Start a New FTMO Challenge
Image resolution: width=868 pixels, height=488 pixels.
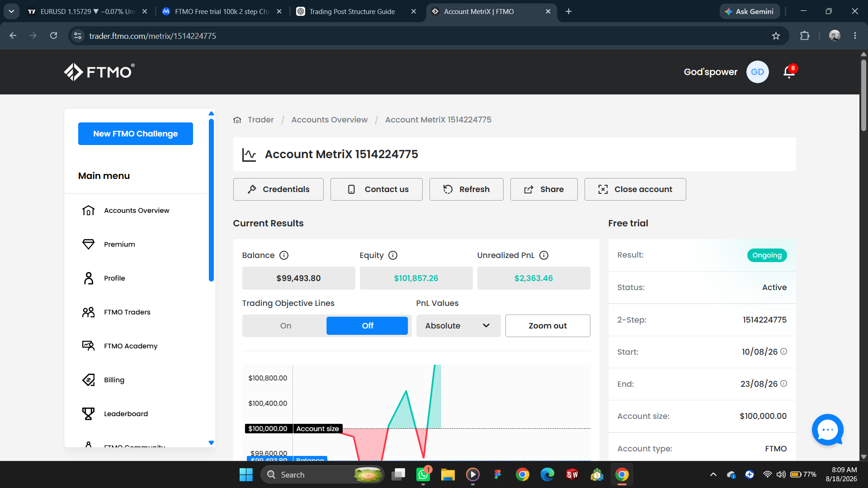pos(136,134)
